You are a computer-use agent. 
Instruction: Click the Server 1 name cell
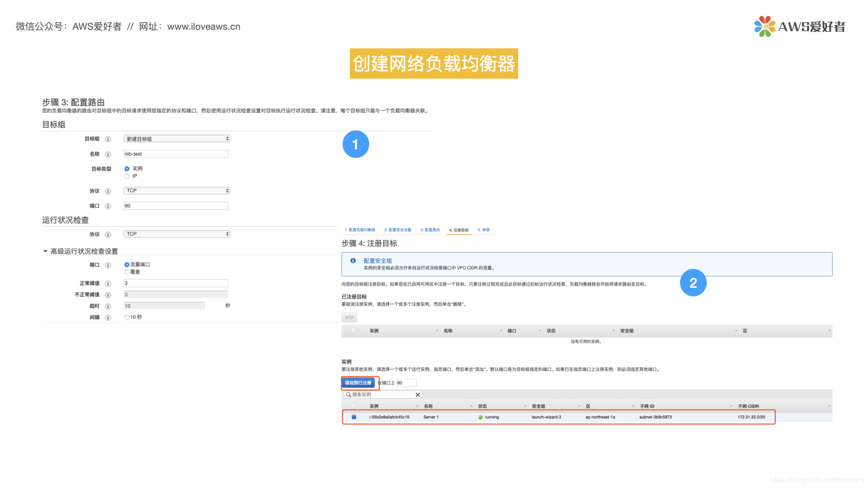(431, 417)
